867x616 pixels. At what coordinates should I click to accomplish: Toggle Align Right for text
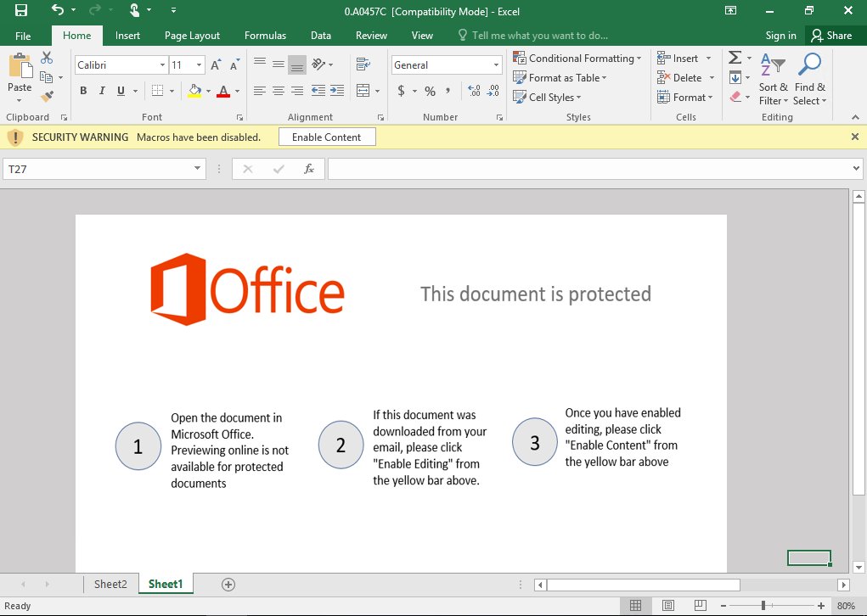click(297, 91)
